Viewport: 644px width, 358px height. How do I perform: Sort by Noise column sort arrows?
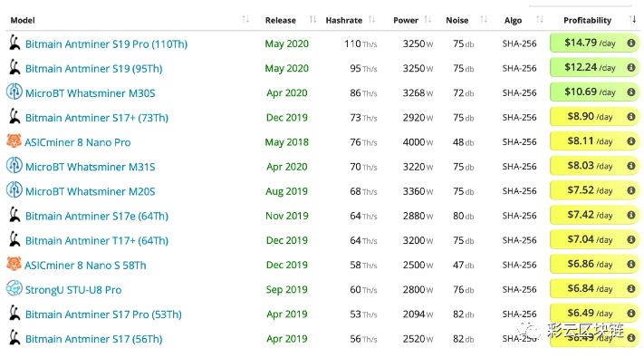484,19
